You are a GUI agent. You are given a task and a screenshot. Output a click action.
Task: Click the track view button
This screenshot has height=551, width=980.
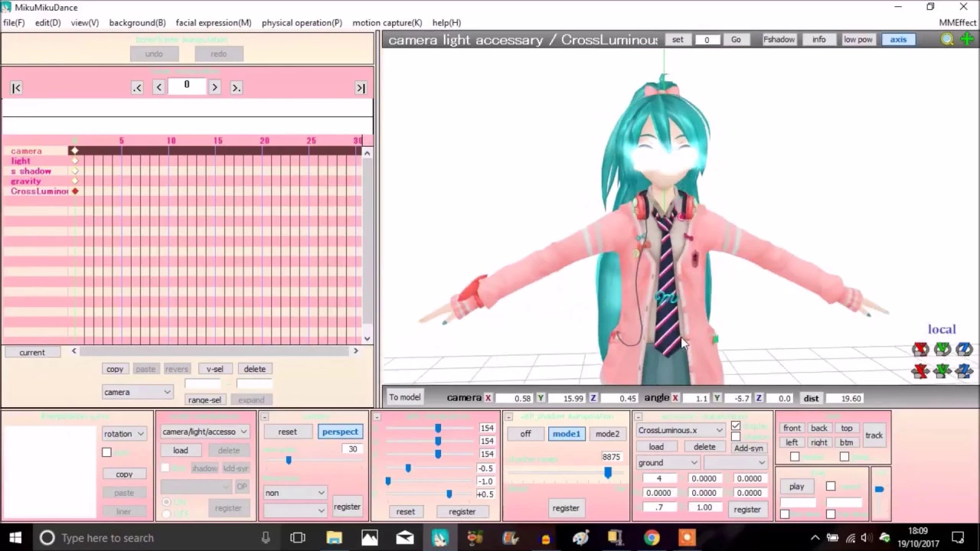[x=874, y=435]
